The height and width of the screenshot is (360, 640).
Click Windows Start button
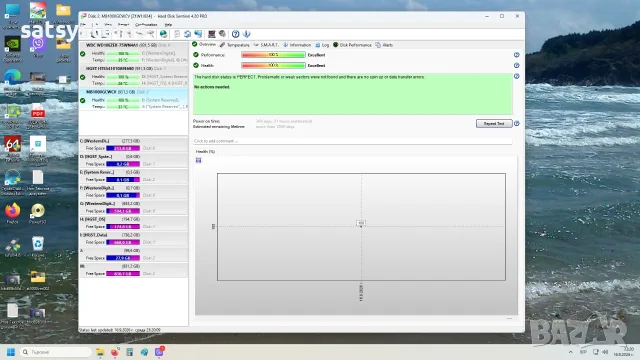(x=11, y=352)
